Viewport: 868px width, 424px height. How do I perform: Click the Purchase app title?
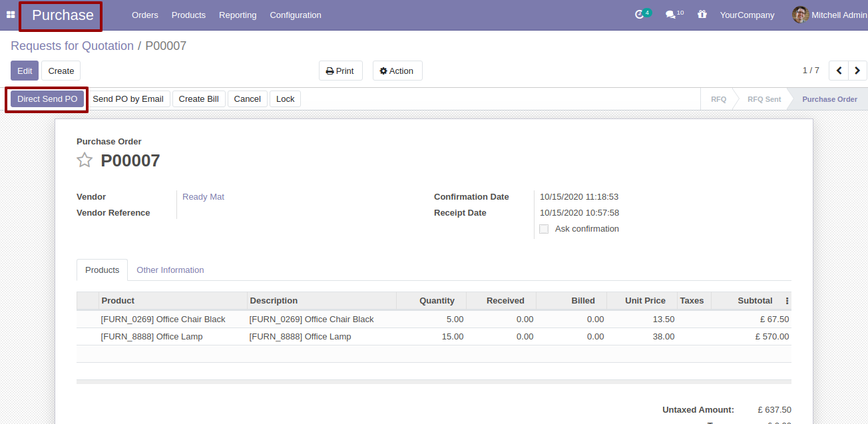click(x=63, y=15)
